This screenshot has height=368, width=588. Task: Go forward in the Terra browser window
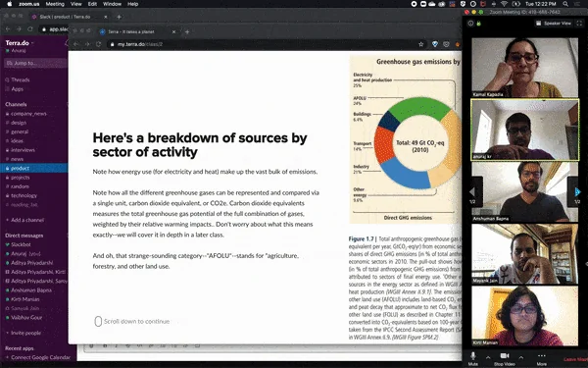click(87, 44)
